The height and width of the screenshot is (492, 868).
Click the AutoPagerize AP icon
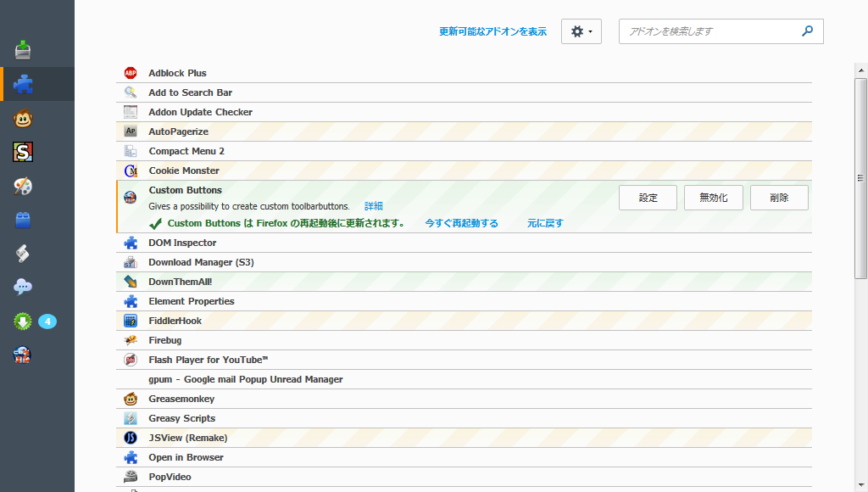(x=131, y=131)
